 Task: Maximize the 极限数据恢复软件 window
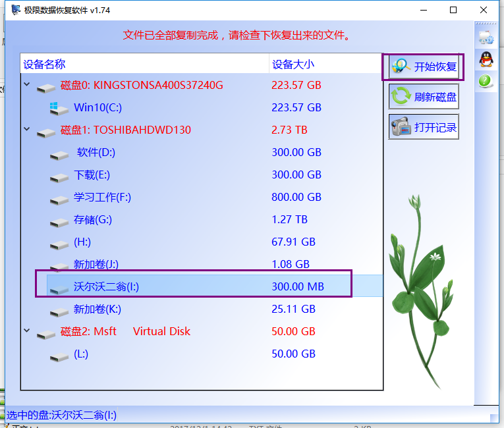453,10
